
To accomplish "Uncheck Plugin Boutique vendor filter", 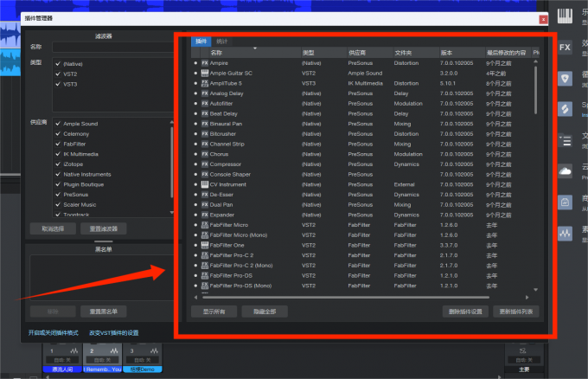I will [58, 184].
